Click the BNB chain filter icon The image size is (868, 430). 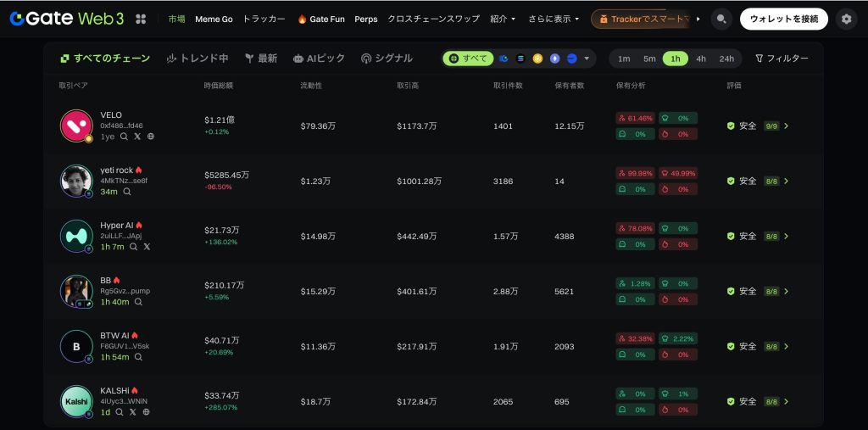(x=537, y=59)
